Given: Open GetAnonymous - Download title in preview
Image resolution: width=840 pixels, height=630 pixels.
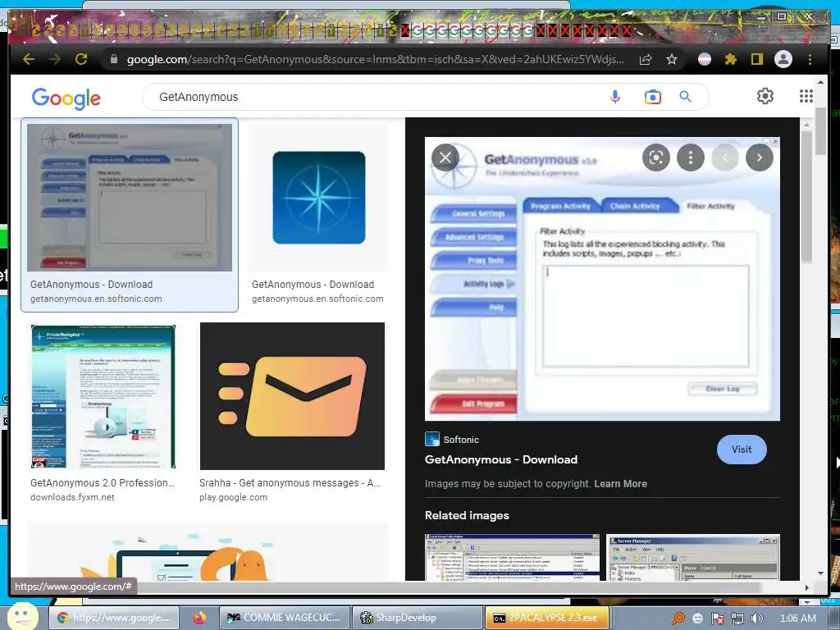Looking at the screenshot, I should pos(501,459).
